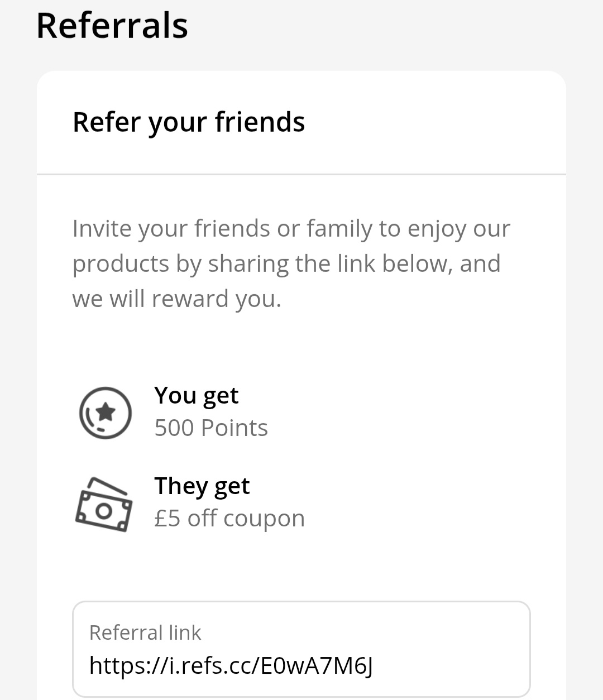
Task: Click the https://i.refs.cc/E0wA7M6J URL text
Action: point(231,665)
